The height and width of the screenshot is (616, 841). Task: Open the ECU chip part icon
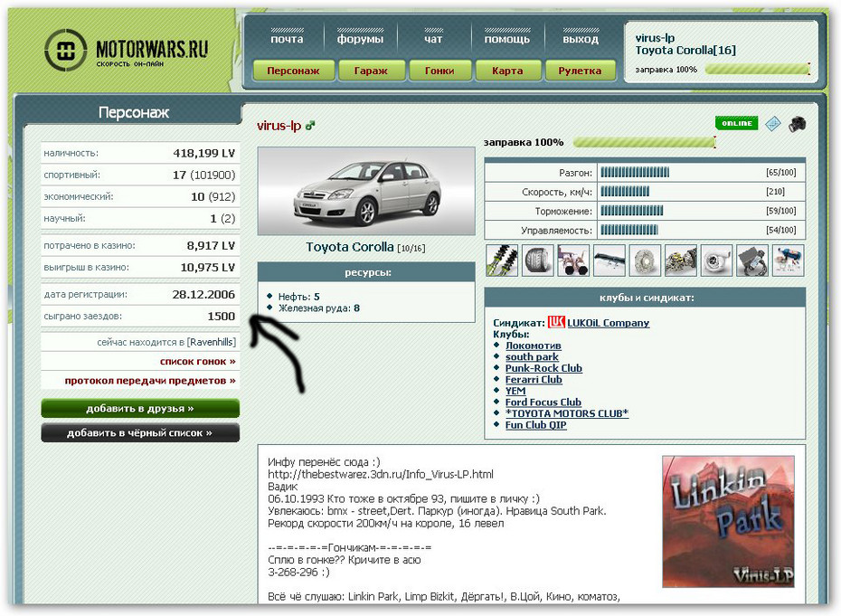coord(752,261)
